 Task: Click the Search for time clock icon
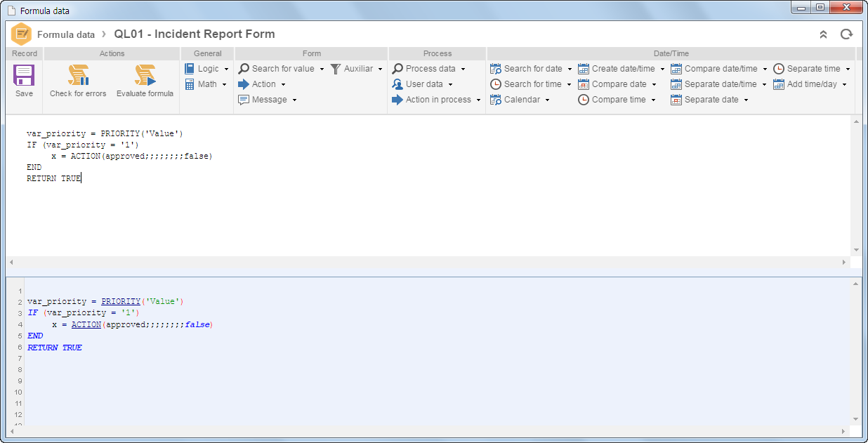496,84
